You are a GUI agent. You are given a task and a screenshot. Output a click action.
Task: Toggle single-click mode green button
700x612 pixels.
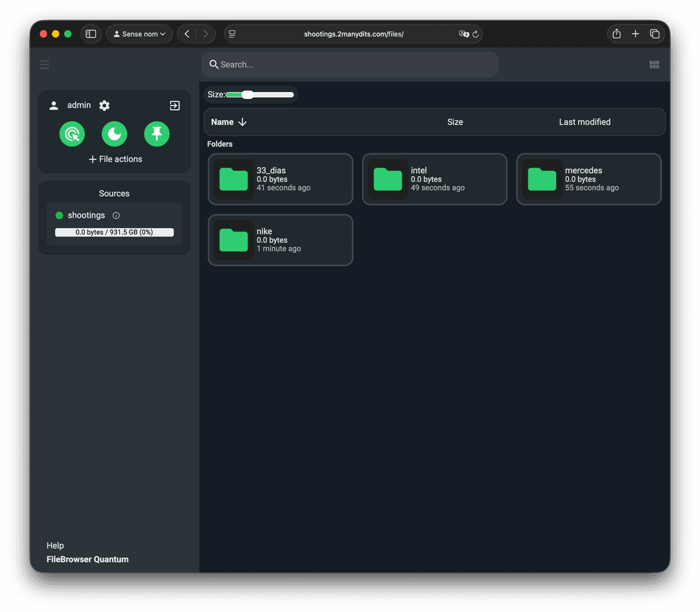(x=72, y=134)
